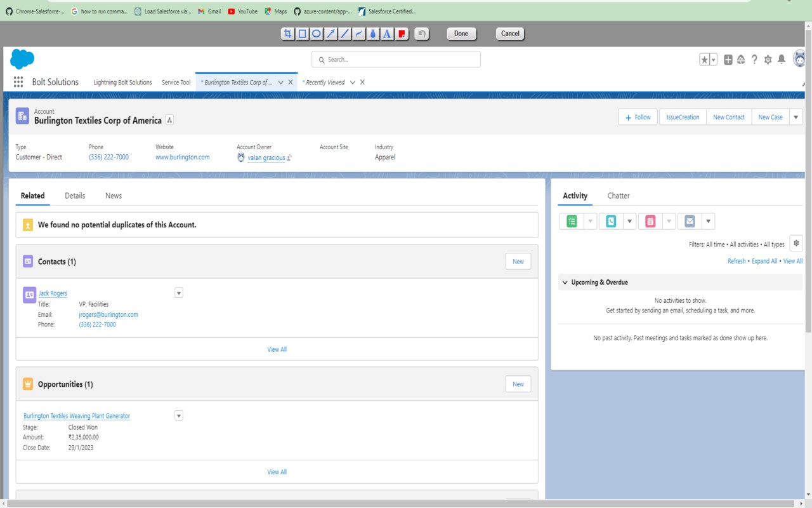Open the App Launcher grid icon
This screenshot has height=508, width=812.
point(18,82)
